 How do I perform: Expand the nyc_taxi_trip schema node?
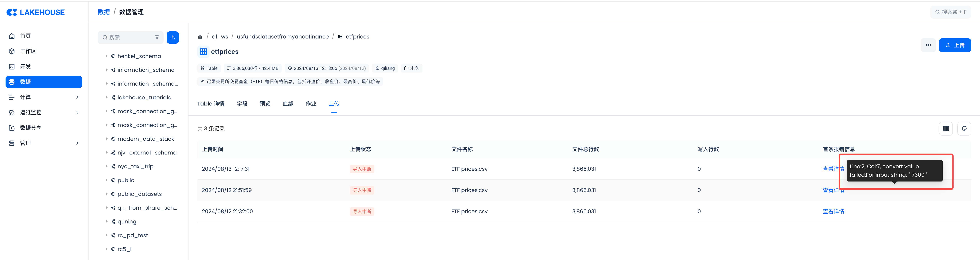(x=107, y=167)
